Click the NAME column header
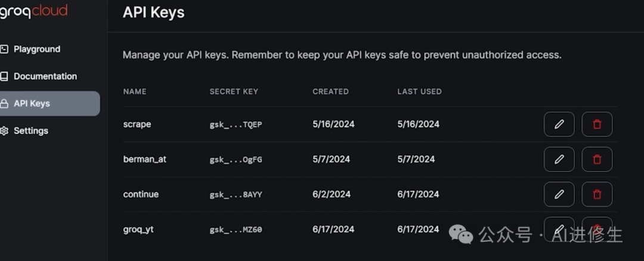 [135, 91]
